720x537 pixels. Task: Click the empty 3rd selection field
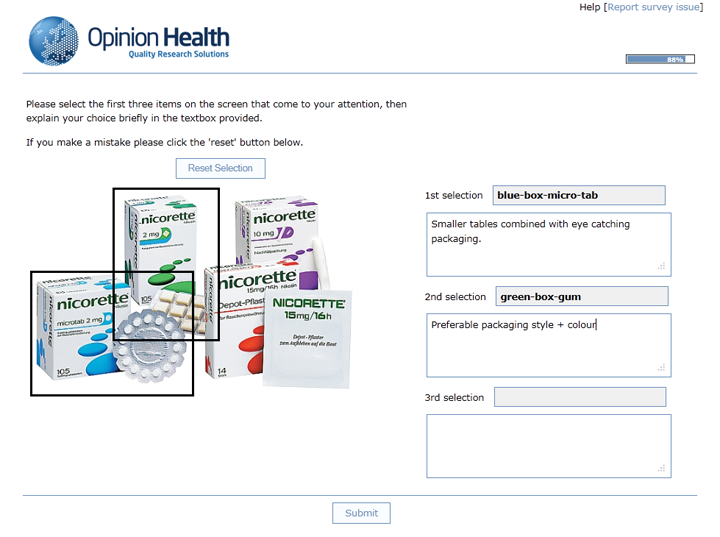click(580, 397)
